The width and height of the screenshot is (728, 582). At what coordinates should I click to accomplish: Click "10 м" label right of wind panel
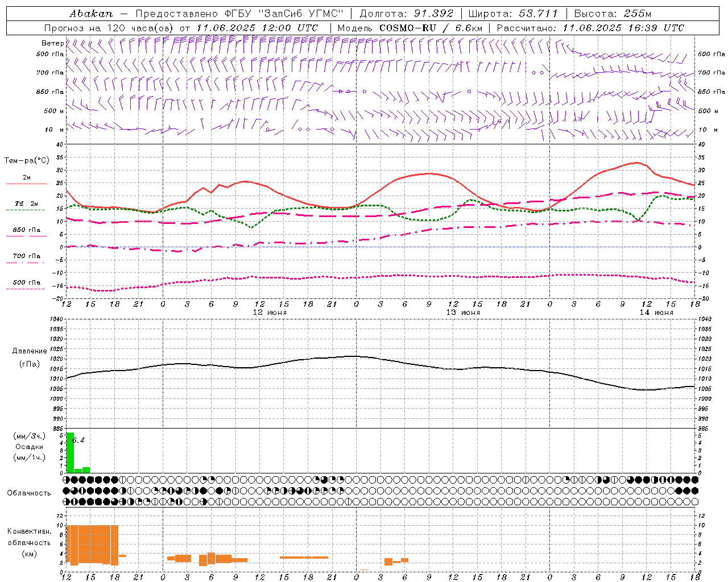(x=708, y=130)
